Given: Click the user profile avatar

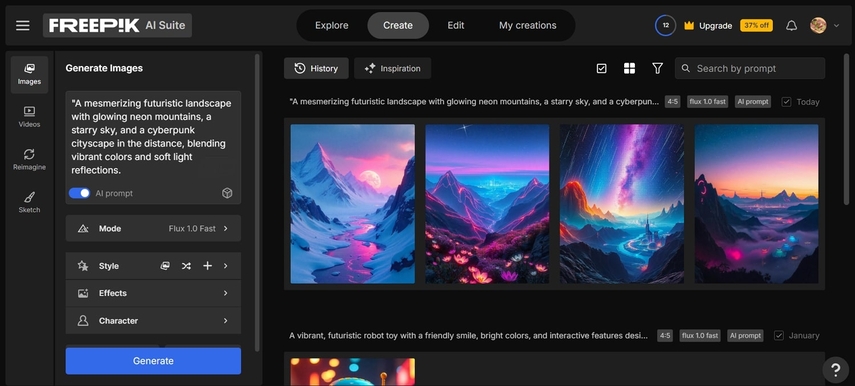Looking at the screenshot, I should (x=818, y=25).
